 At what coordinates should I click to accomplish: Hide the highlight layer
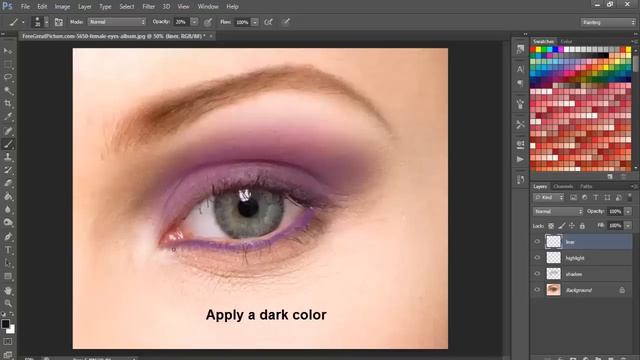[x=537, y=258]
